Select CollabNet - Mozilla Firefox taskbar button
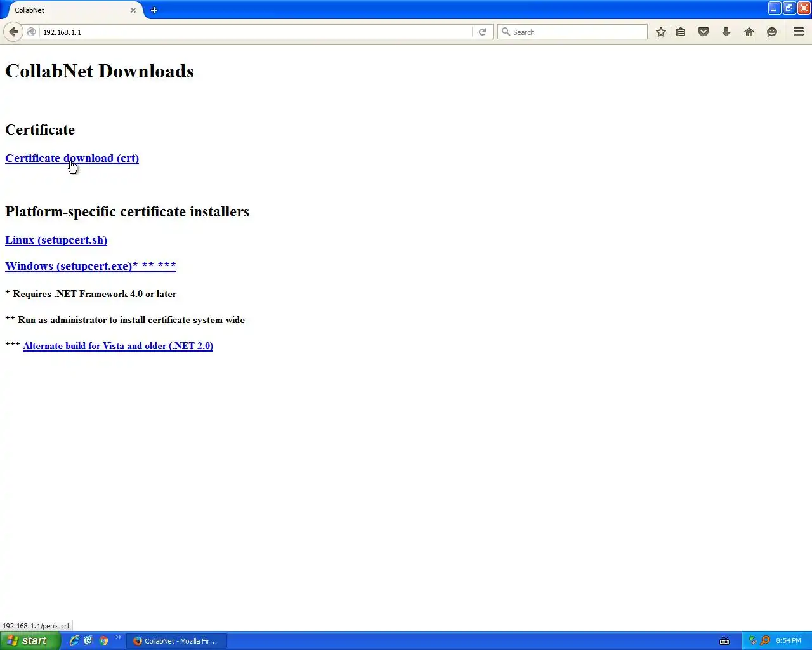The width and height of the screenshot is (812, 650). [x=177, y=641]
